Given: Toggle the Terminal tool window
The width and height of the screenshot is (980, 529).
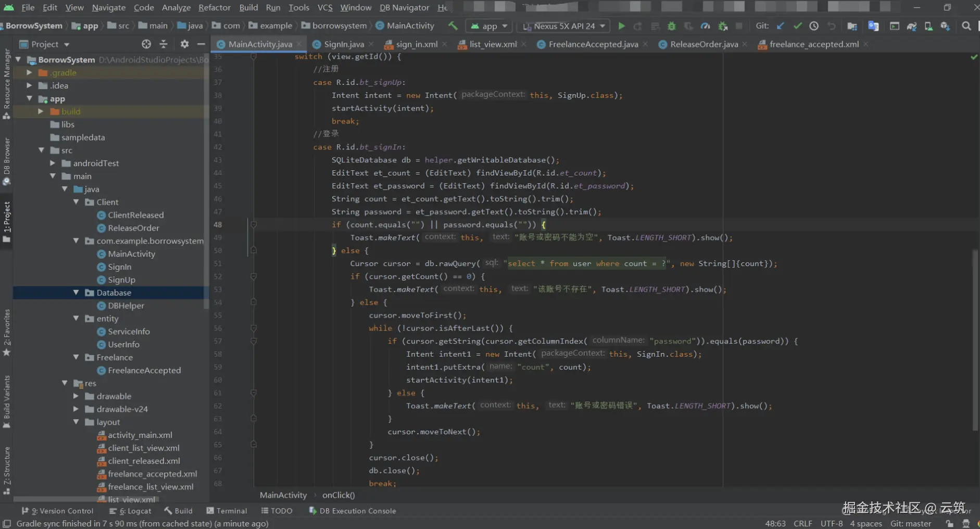Looking at the screenshot, I should 227,511.
